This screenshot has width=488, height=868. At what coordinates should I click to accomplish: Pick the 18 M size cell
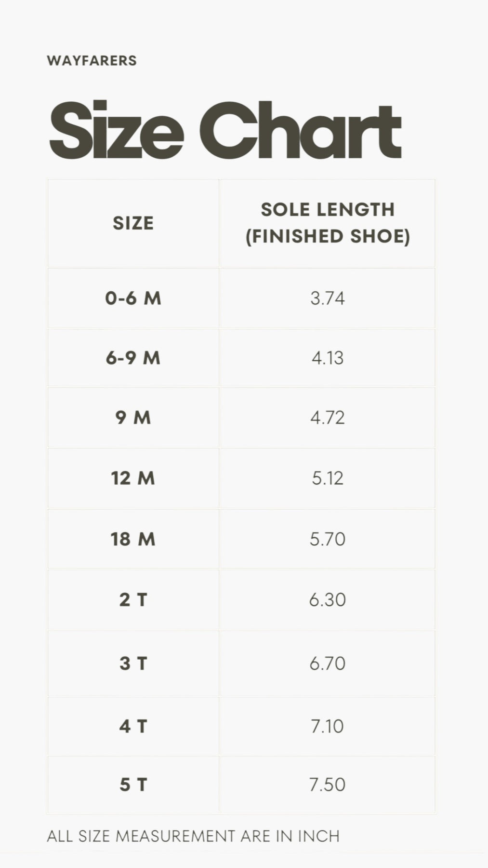[133, 539]
